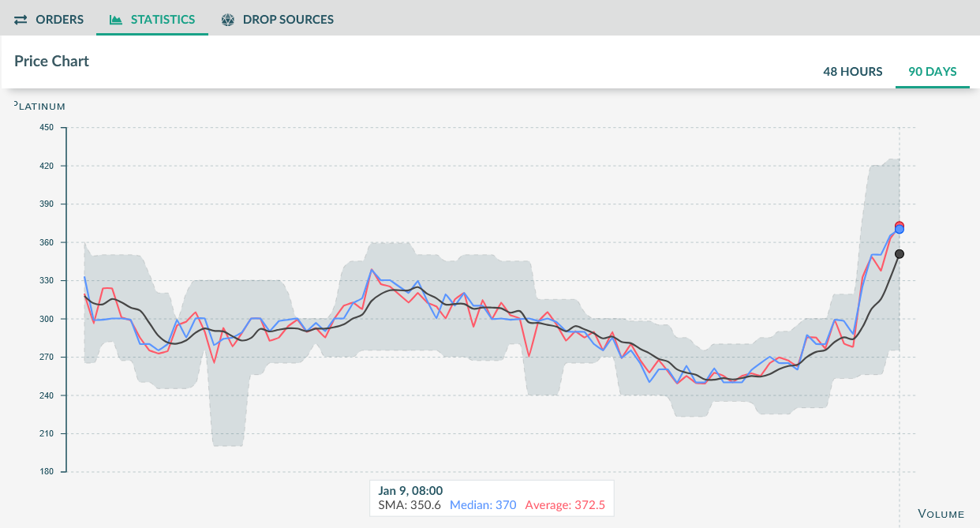Open the Orders tab
This screenshot has width=980, height=528.
48,19
